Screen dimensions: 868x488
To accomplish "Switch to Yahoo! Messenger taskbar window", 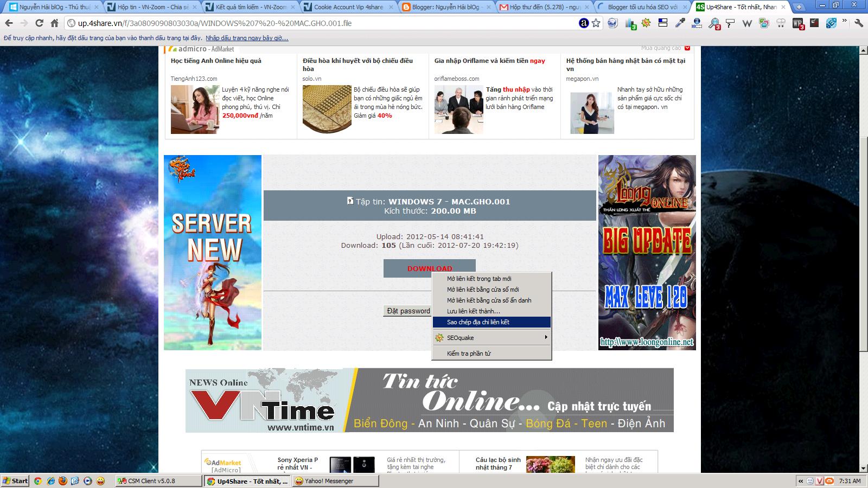I will [x=335, y=481].
